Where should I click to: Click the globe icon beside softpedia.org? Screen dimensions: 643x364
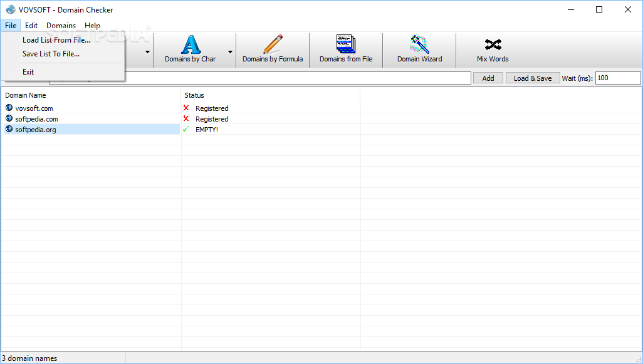[9, 129]
